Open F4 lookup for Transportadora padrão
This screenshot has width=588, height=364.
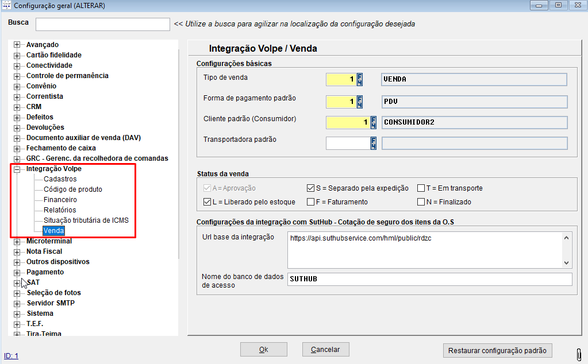tap(374, 143)
